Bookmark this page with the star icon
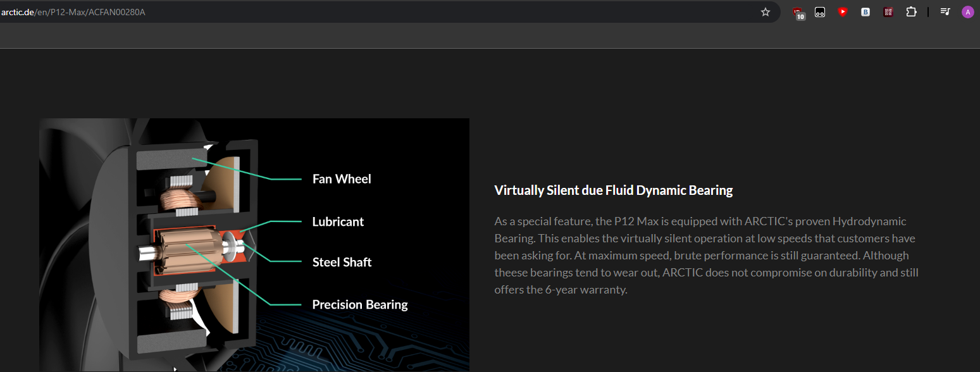The height and width of the screenshot is (372, 980). pos(766,12)
